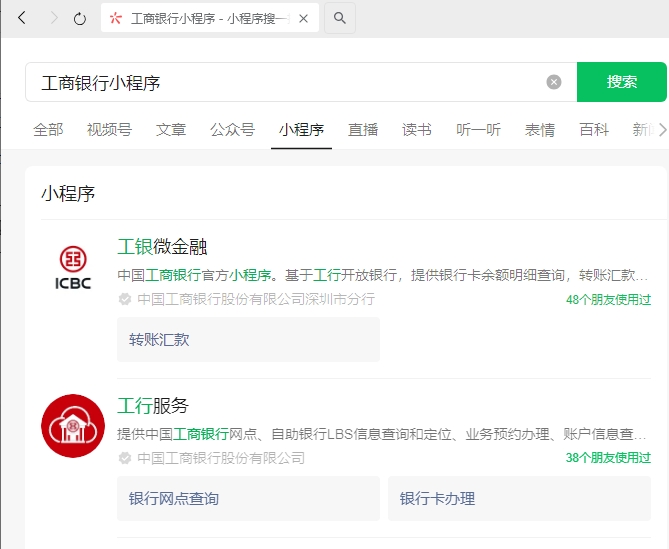Switch to the 直播 tab

(x=363, y=130)
